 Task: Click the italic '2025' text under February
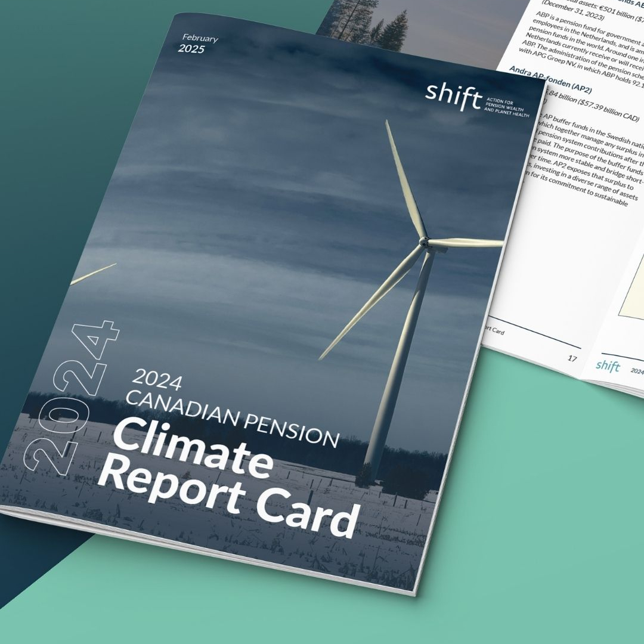coord(191,49)
